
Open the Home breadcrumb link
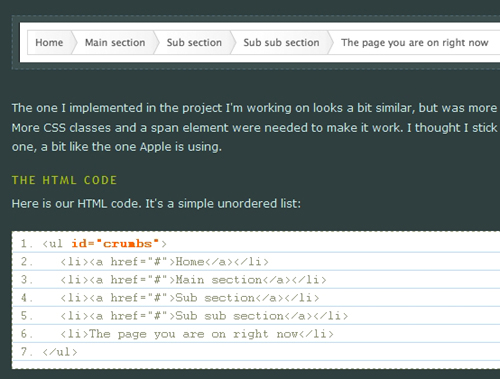[49, 43]
